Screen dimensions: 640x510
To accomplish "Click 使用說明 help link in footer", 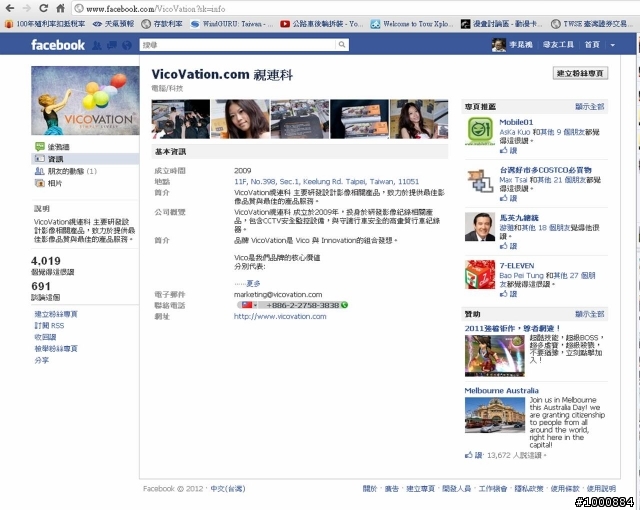I will tap(601, 488).
